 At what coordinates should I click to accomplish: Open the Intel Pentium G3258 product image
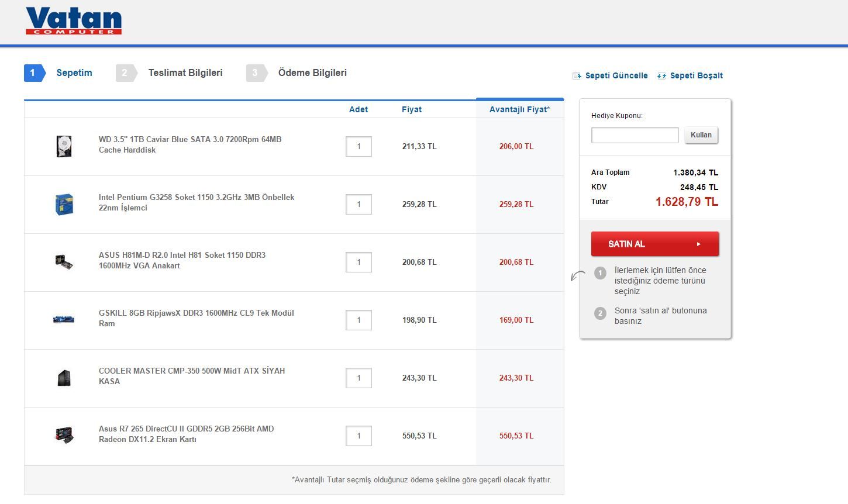[64, 204]
